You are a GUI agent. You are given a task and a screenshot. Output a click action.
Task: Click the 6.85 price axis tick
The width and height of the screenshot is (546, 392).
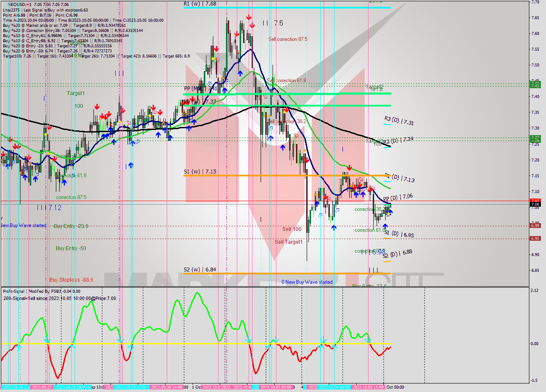(x=535, y=270)
